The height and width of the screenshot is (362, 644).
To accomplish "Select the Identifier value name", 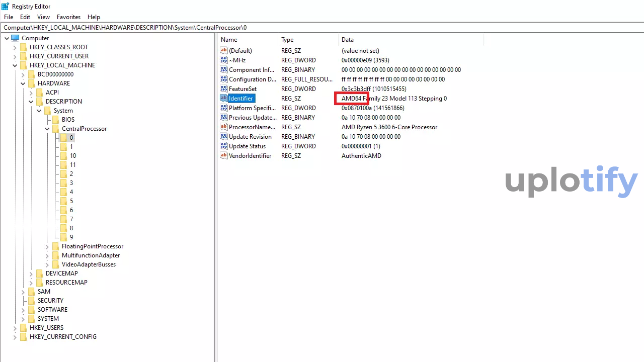I will click(x=241, y=98).
